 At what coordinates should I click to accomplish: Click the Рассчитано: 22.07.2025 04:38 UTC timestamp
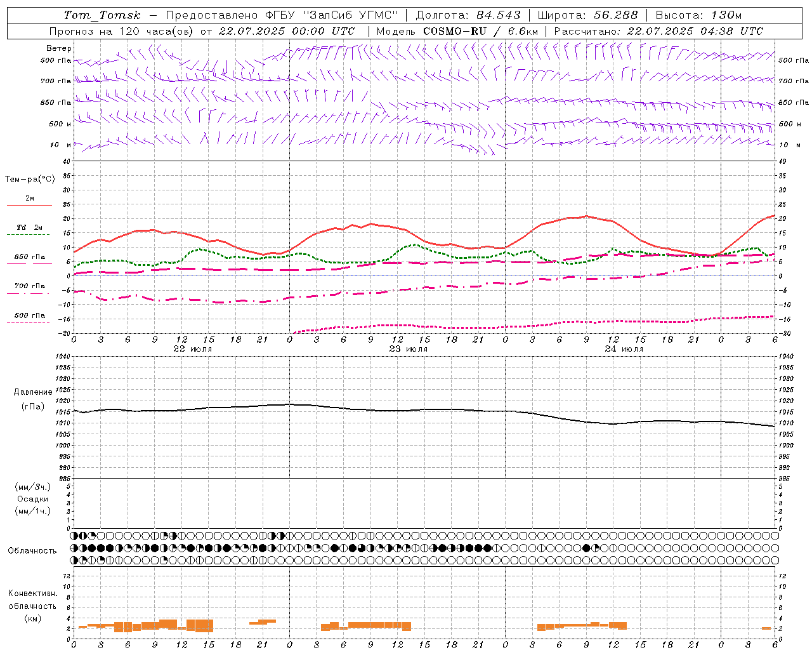click(658, 31)
